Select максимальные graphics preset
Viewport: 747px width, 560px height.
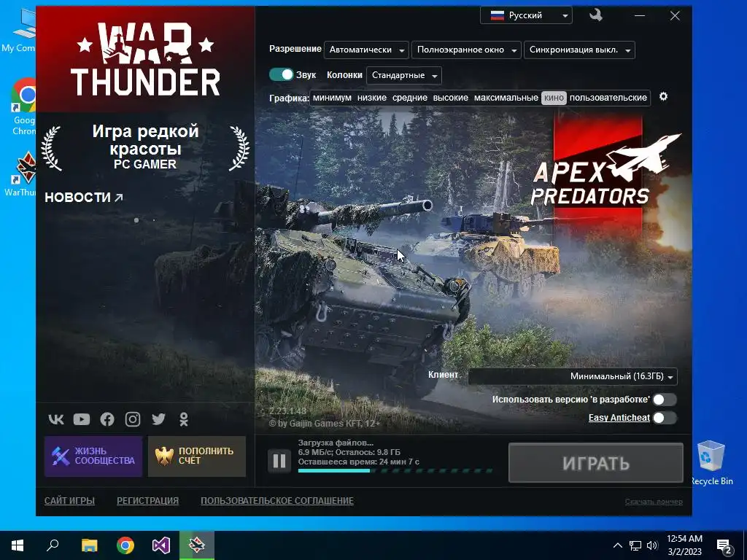pos(506,98)
